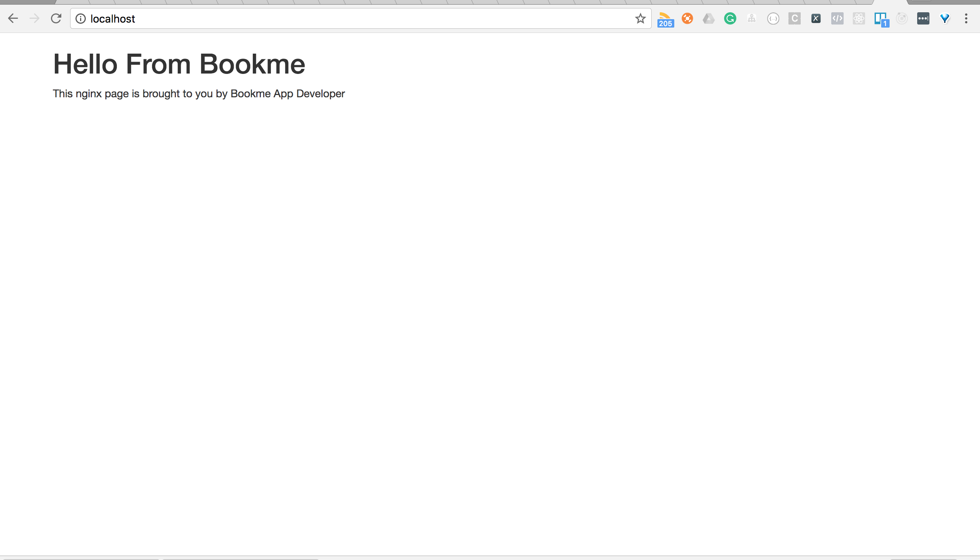This screenshot has width=980, height=560.
Task: Open the Feedly extension showing 205 unread
Action: pyautogui.click(x=665, y=18)
